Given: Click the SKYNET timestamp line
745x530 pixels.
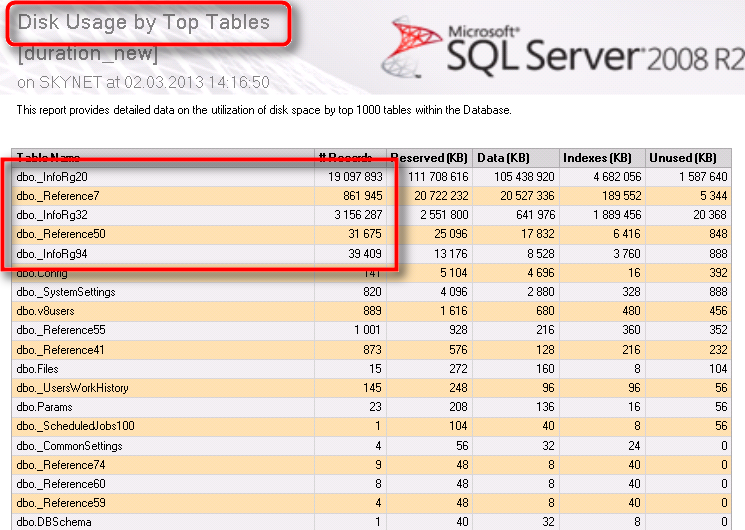Looking at the screenshot, I should point(143,82).
